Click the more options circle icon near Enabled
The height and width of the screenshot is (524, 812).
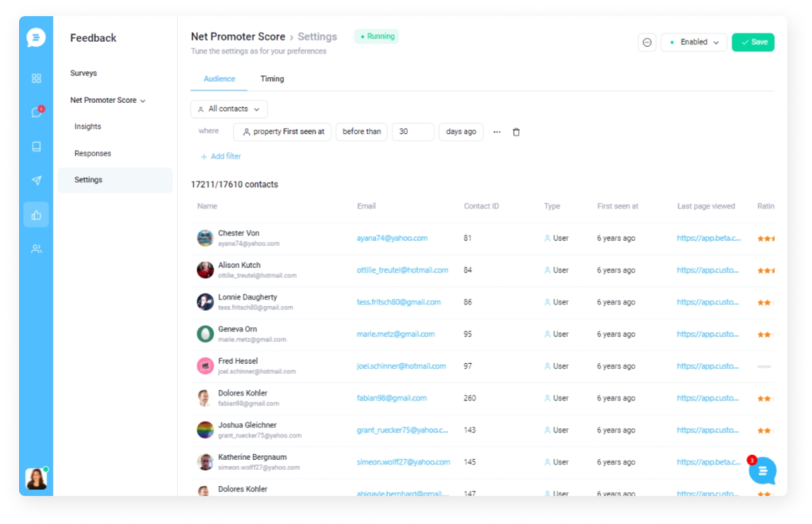point(647,43)
